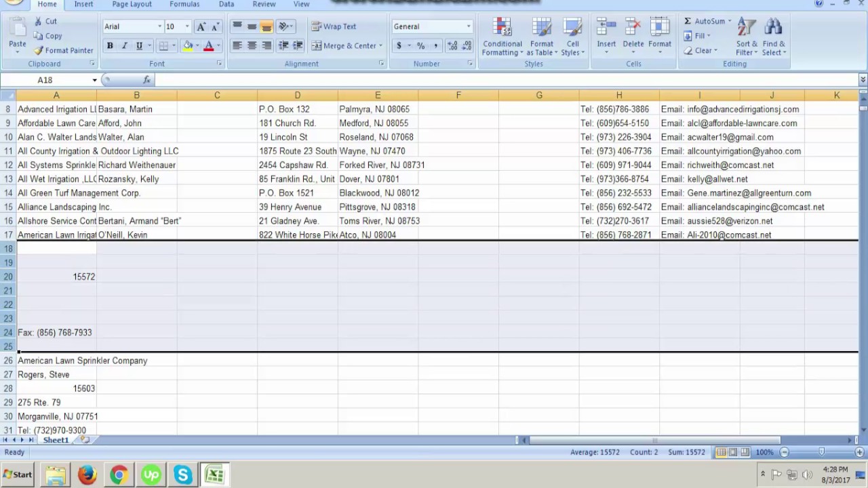Toggle Align Text Left
The height and width of the screenshot is (488, 868).
[x=237, y=45]
